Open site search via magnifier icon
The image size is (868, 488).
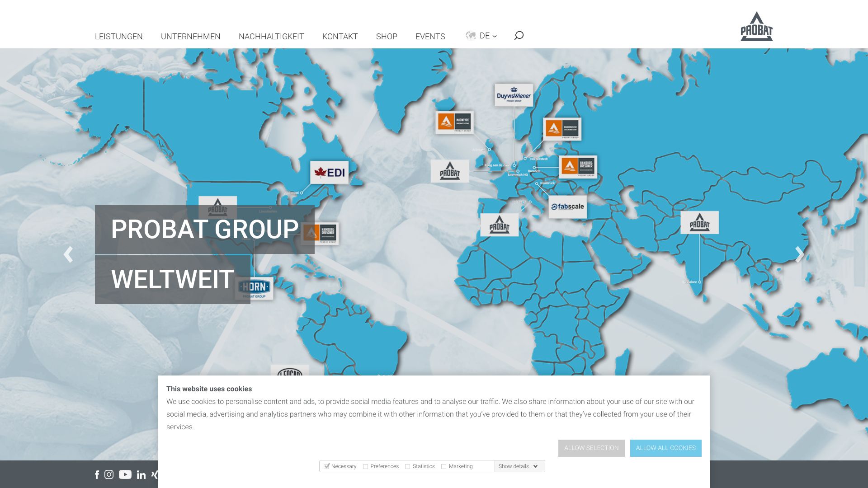tap(519, 35)
